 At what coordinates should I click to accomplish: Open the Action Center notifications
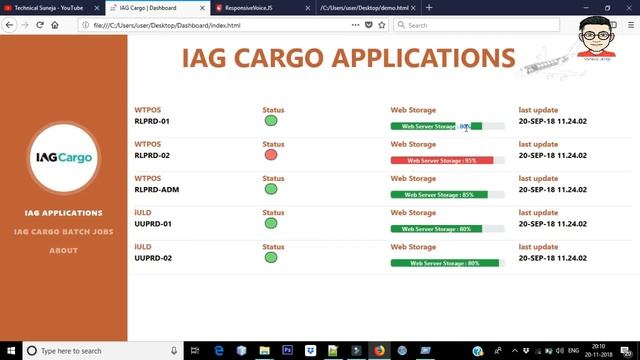tap(626, 351)
